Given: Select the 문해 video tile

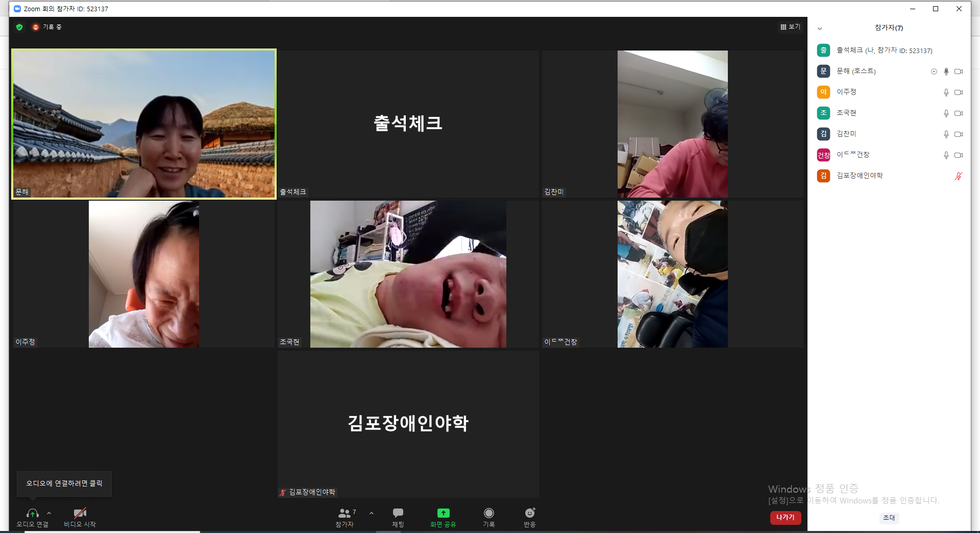Looking at the screenshot, I should [x=144, y=124].
